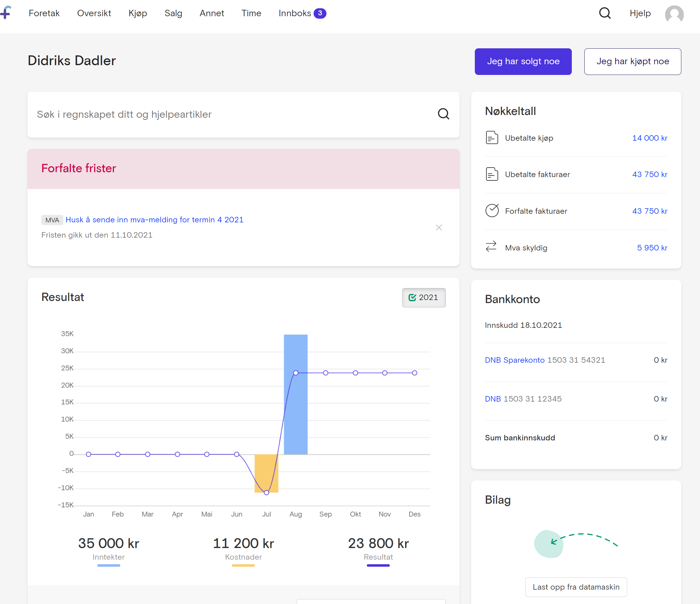Click the Innskudd 18.10.2021 text
The height and width of the screenshot is (604, 700).
(523, 325)
